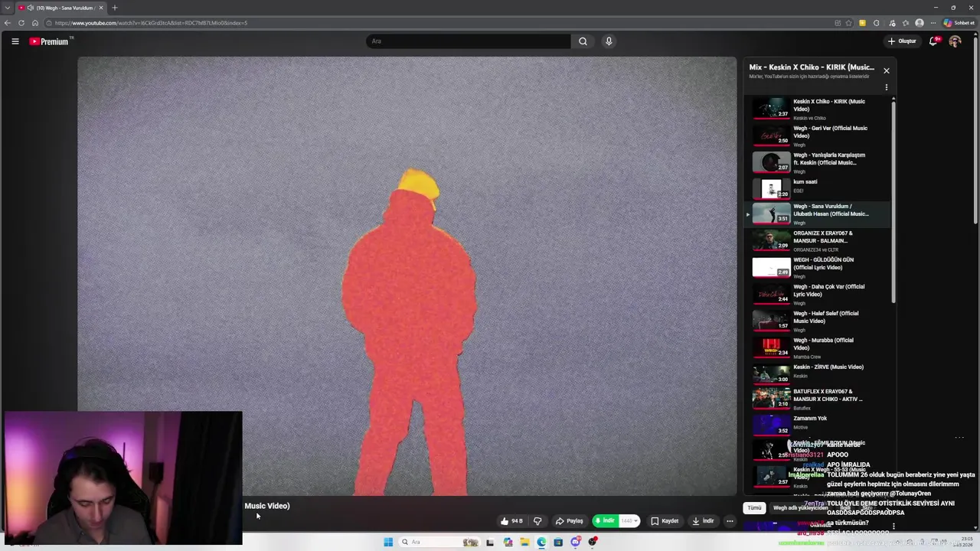This screenshot has height=551, width=980.
Task: Open Microsoft Edge from the taskbar
Action: 541,542
